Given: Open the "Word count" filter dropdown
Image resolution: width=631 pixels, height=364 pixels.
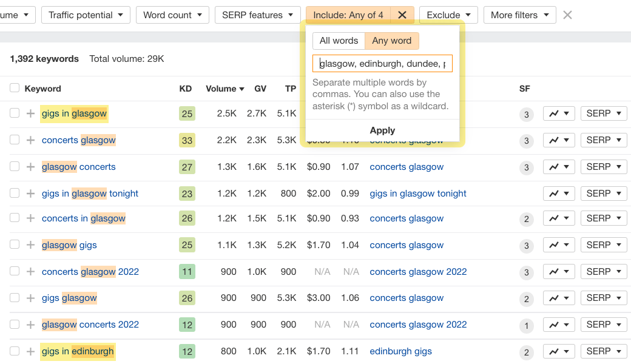Looking at the screenshot, I should (x=172, y=15).
